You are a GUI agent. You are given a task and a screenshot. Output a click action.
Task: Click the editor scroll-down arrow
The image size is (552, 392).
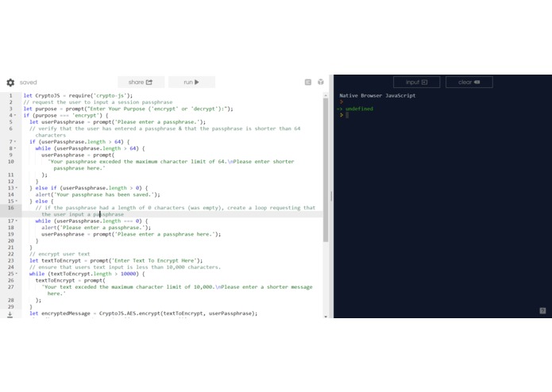pyautogui.click(x=326, y=316)
